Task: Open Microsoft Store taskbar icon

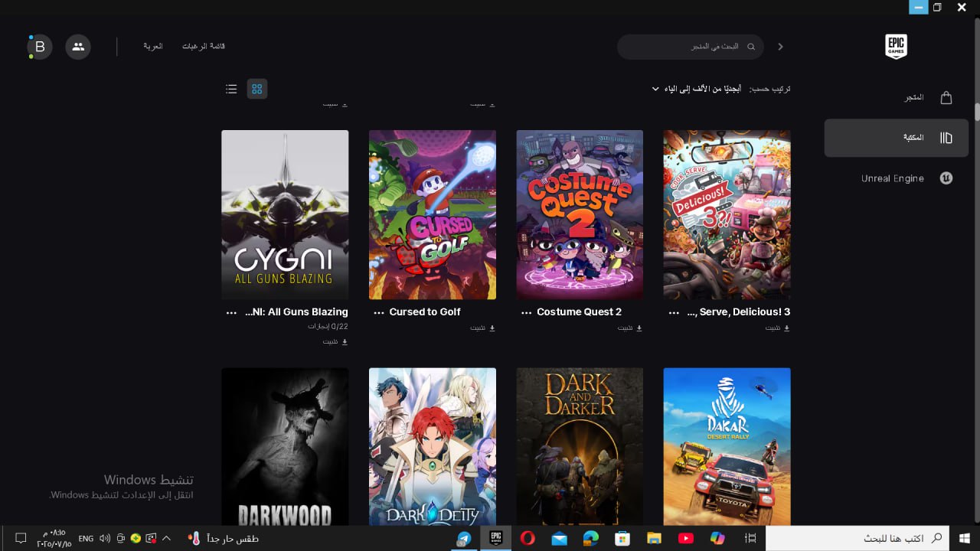Action: [x=622, y=538]
